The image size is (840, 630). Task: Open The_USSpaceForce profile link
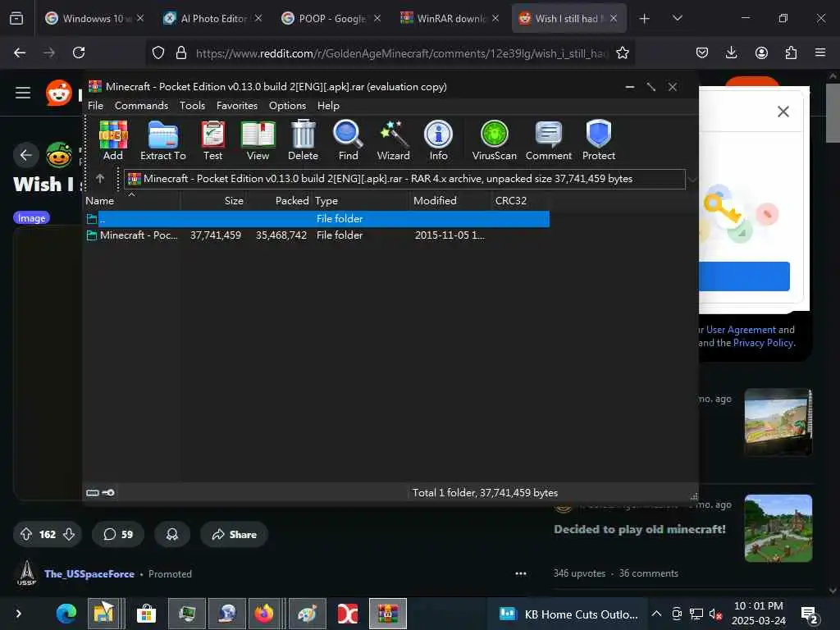click(89, 573)
